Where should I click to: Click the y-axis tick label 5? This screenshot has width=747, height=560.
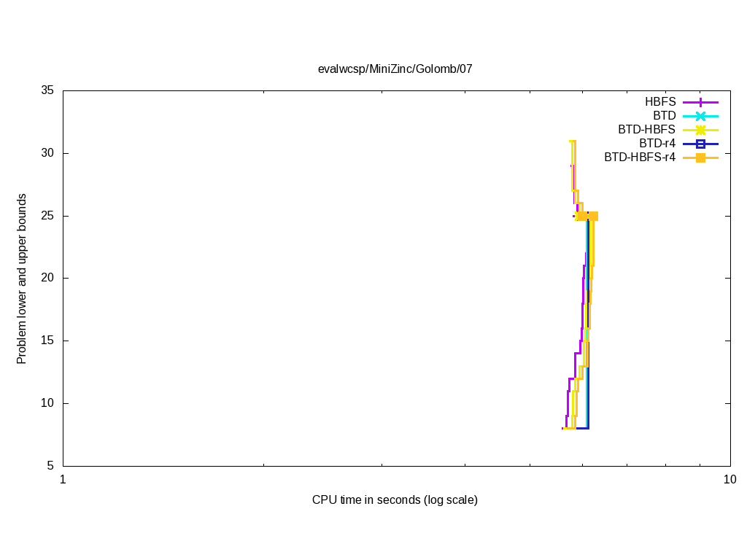[51, 466]
